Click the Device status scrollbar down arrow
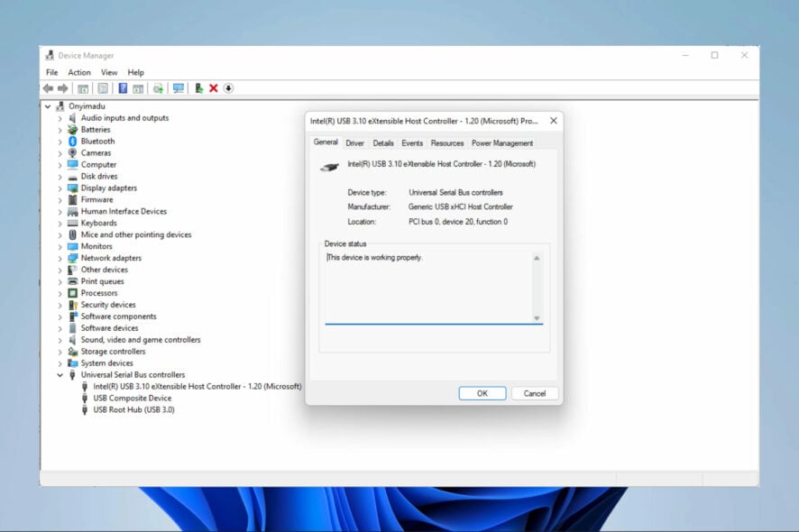This screenshot has height=532, width=799. pos(537,318)
